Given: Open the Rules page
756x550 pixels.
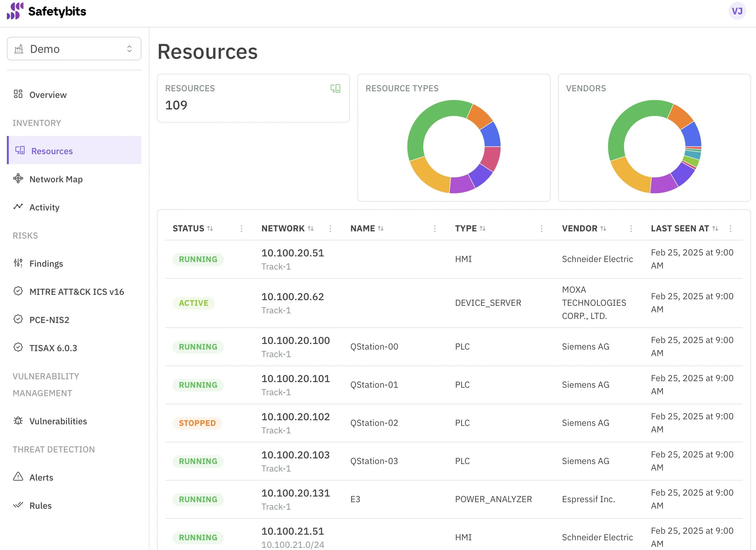Looking at the screenshot, I should 74,506.
